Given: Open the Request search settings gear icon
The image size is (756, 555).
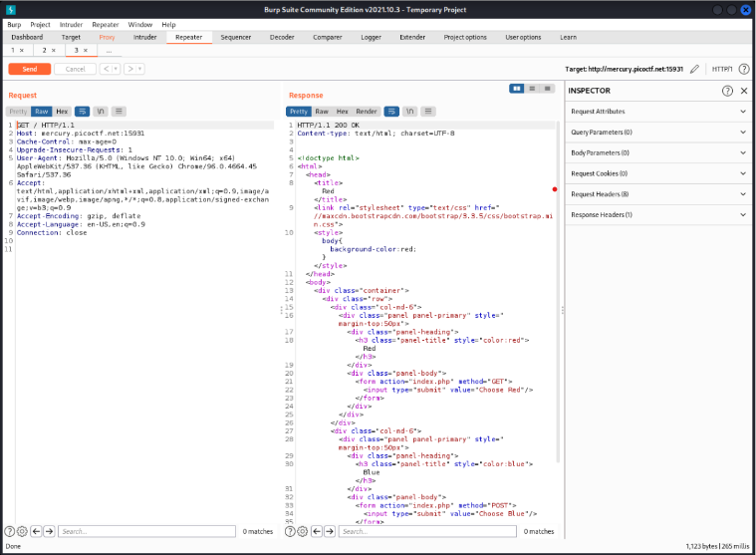Looking at the screenshot, I should pos(22,532).
